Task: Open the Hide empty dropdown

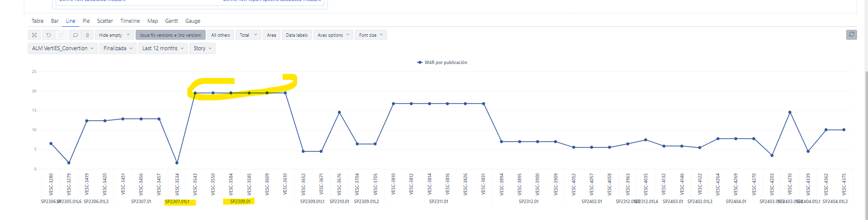Action: 114,35
